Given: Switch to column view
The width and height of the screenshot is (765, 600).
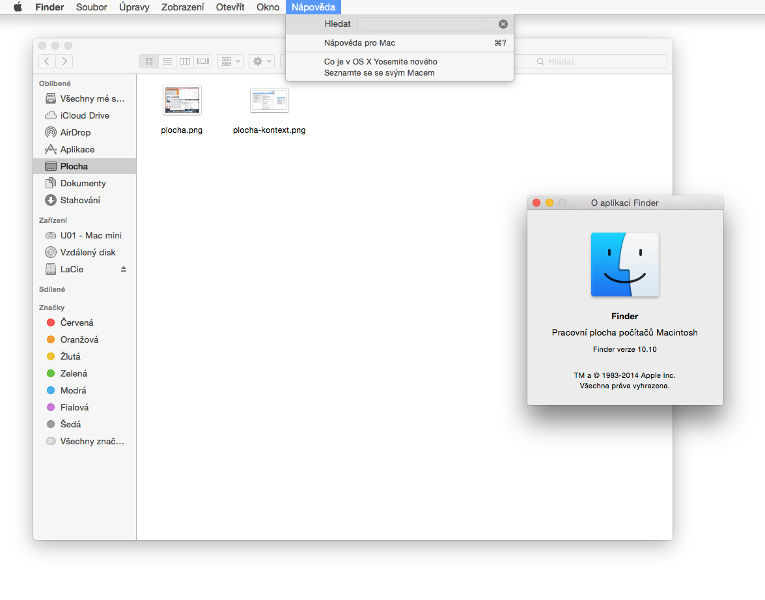Looking at the screenshot, I should (x=185, y=61).
